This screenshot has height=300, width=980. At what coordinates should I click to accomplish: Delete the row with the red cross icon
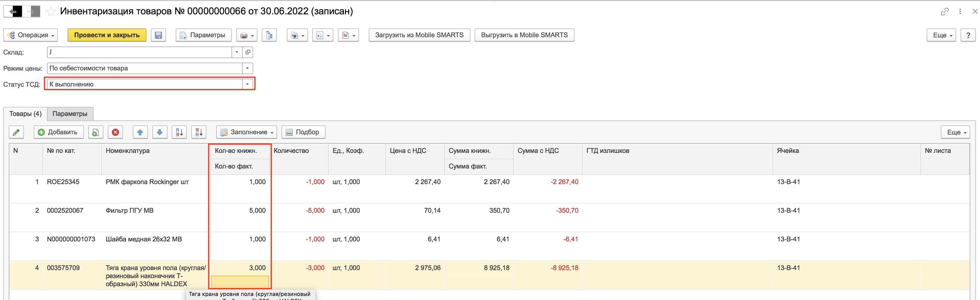(x=115, y=132)
